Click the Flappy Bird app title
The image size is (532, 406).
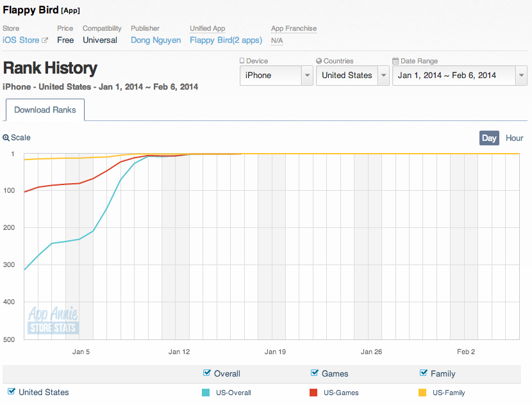pos(31,10)
